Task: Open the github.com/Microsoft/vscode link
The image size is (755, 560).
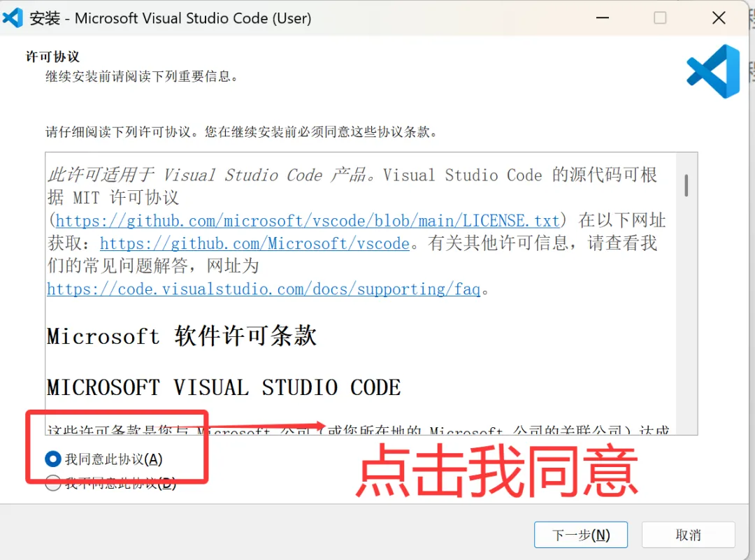Action: (254, 243)
